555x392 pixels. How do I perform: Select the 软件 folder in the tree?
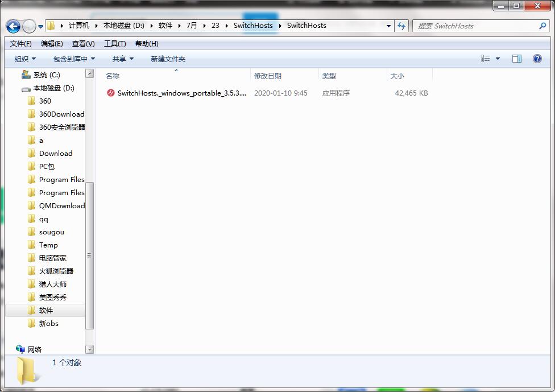45,311
